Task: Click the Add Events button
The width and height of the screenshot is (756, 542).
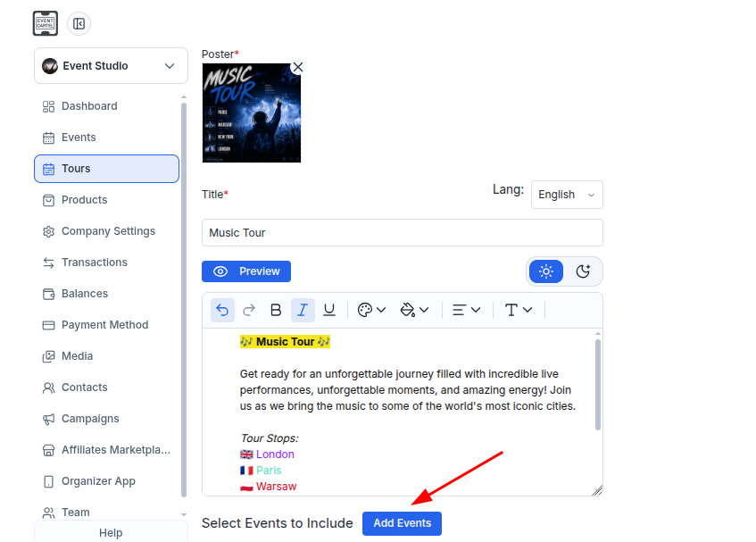Action: [x=403, y=523]
